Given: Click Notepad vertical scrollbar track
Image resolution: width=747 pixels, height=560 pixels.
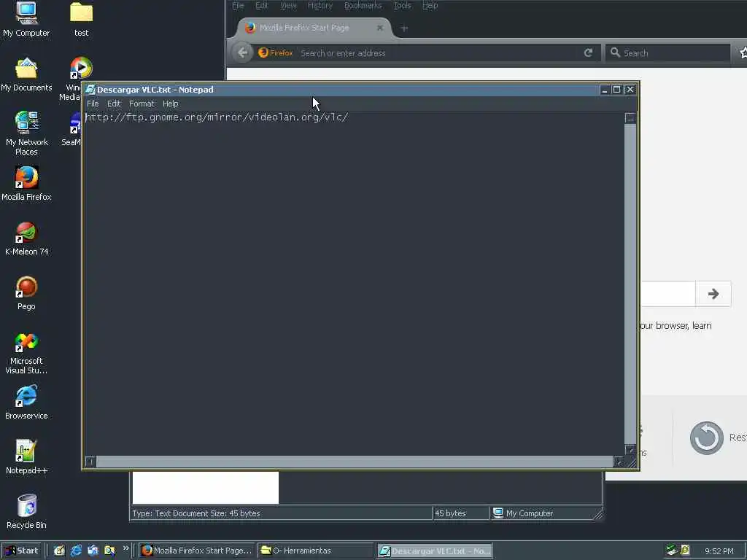Looking at the screenshot, I should click(630, 284).
